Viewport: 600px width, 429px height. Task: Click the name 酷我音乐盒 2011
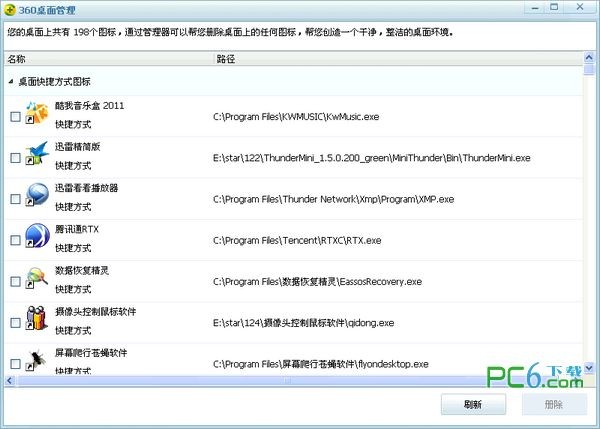click(x=90, y=106)
